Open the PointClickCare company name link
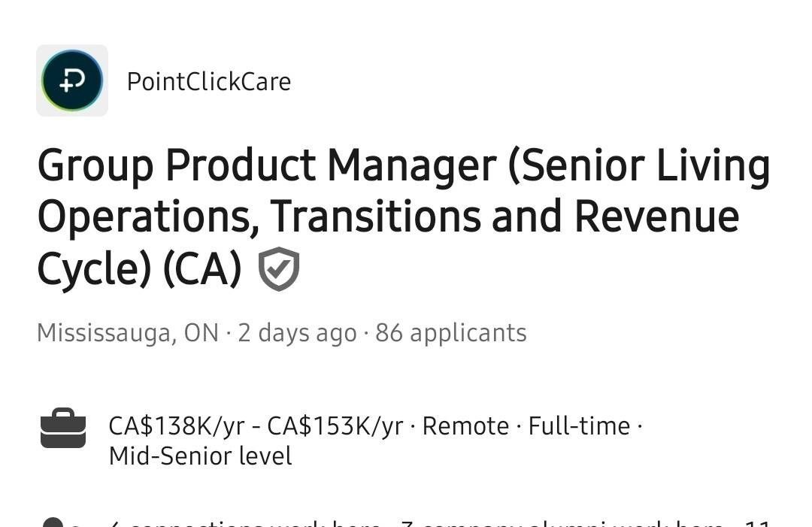812x527 pixels. [209, 82]
